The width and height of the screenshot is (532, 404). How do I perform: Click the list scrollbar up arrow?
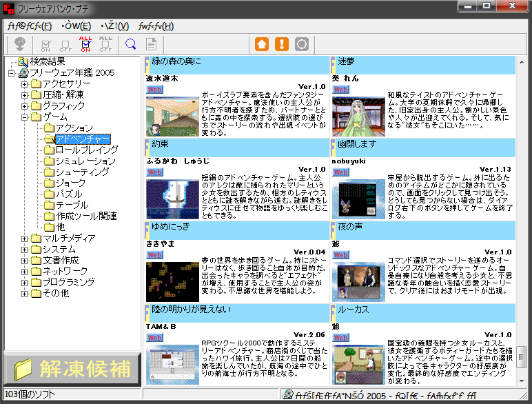522,62
